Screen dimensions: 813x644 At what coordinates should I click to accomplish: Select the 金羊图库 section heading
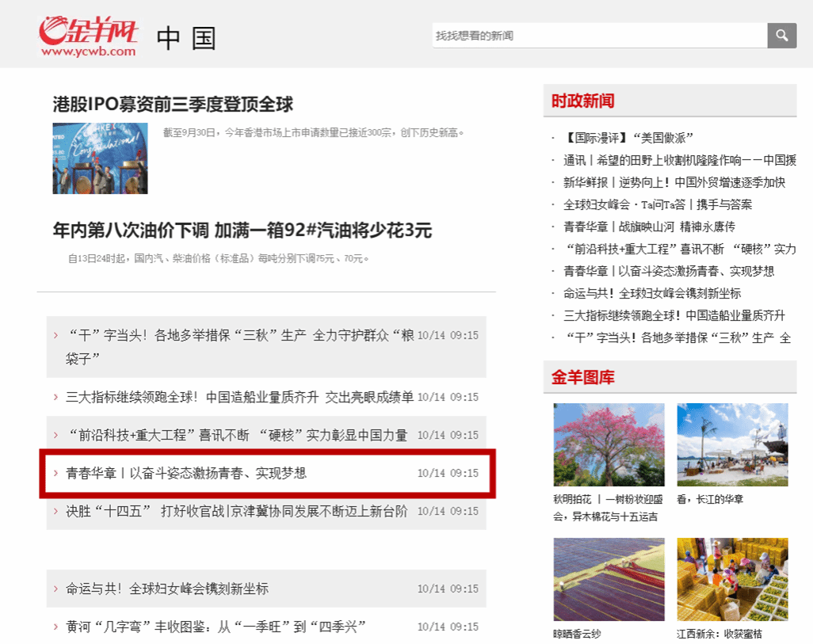point(582,378)
